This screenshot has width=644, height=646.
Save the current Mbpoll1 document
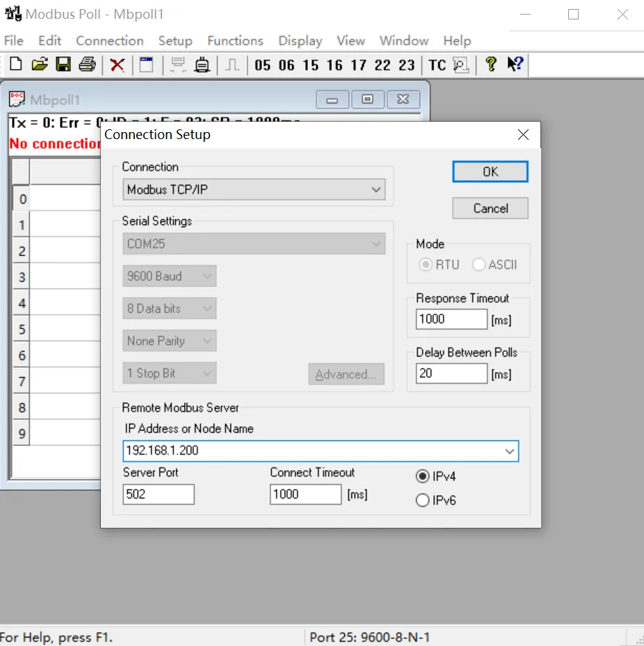point(63,64)
